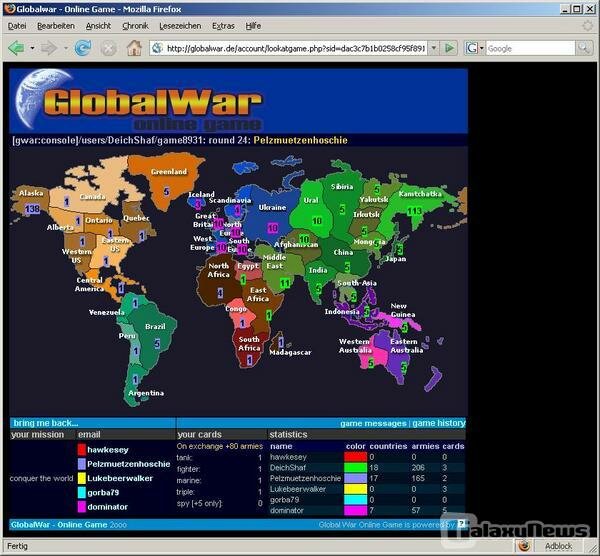Click the Google search input field
The image size is (600, 556).
[x=530, y=49]
